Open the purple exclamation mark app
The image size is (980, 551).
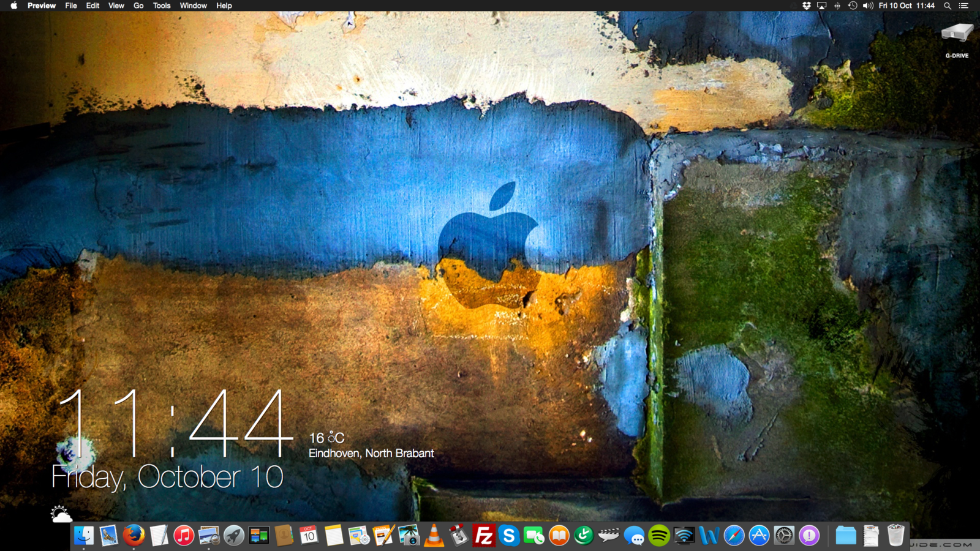tap(809, 536)
